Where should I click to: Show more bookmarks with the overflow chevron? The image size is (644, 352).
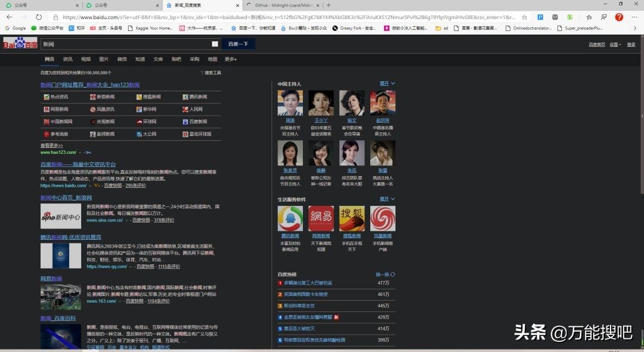(x=634, y=29)
